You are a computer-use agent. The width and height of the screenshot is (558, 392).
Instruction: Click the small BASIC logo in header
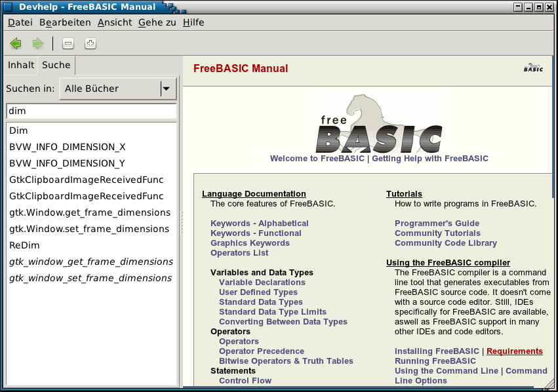533,68
